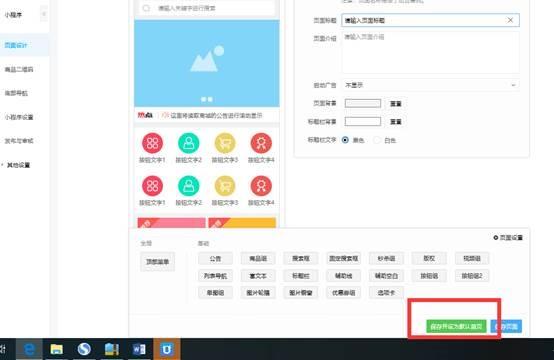Image resolution: width=554 pixels, height=360 pixels.
Task: Open Word from the taskbar
Action: pyautogui.click(x=139, y=349)
